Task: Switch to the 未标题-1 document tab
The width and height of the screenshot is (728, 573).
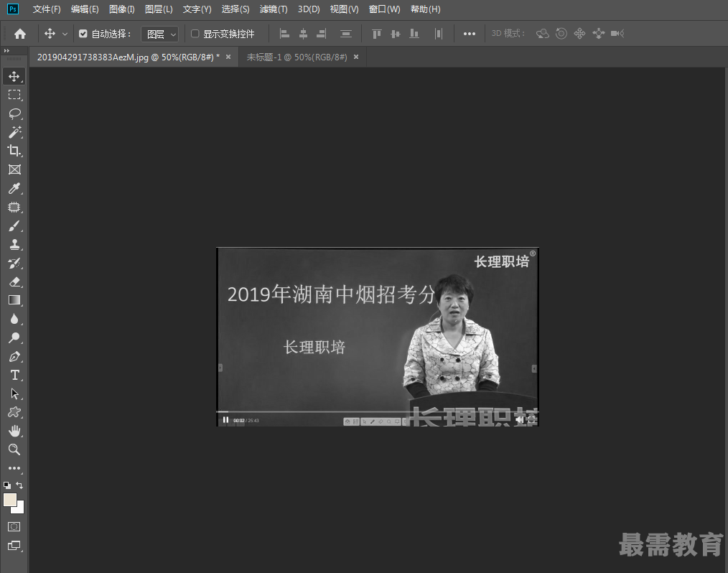Action: (297, 57)
